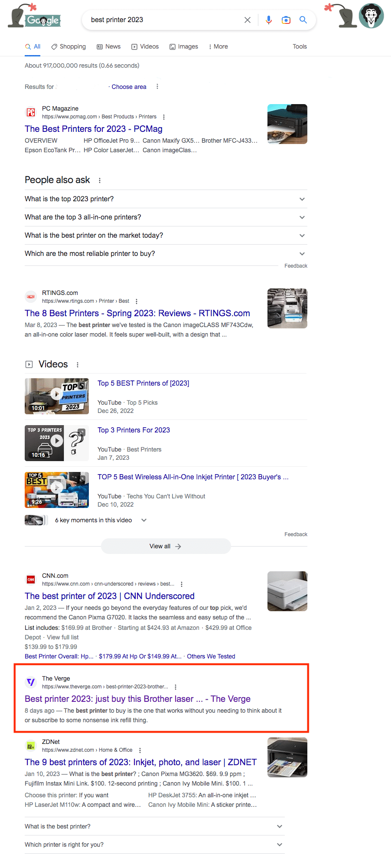The image size is (391, 868).
Task: Open 'Top 5 BEST Printers of [2023]' video link
Action: click(x=143, y=383)
